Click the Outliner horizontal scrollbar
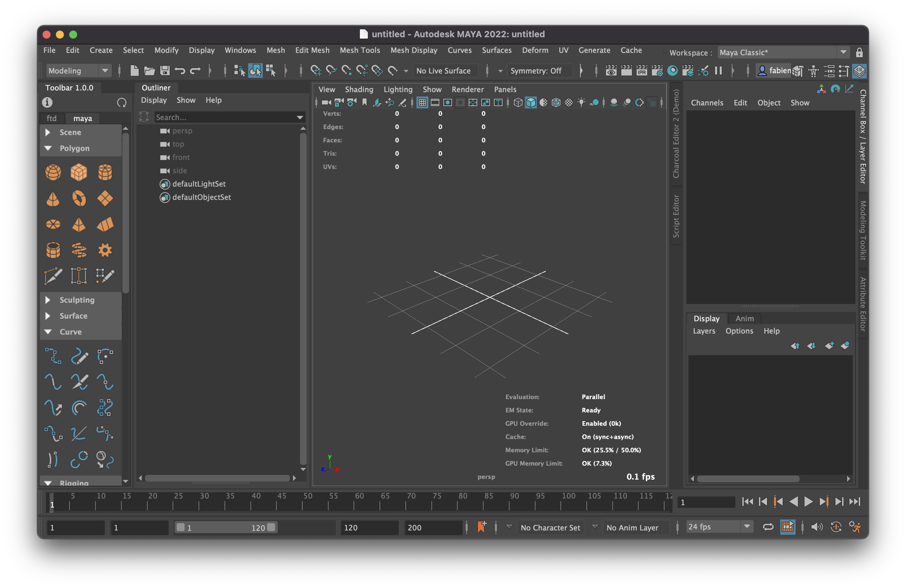This screenshot has width=906, height=588. coord(218,478)
